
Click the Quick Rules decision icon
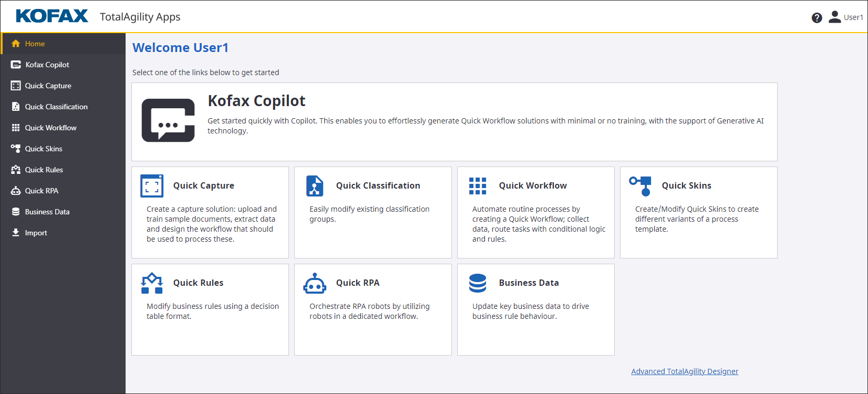[152, 283]
